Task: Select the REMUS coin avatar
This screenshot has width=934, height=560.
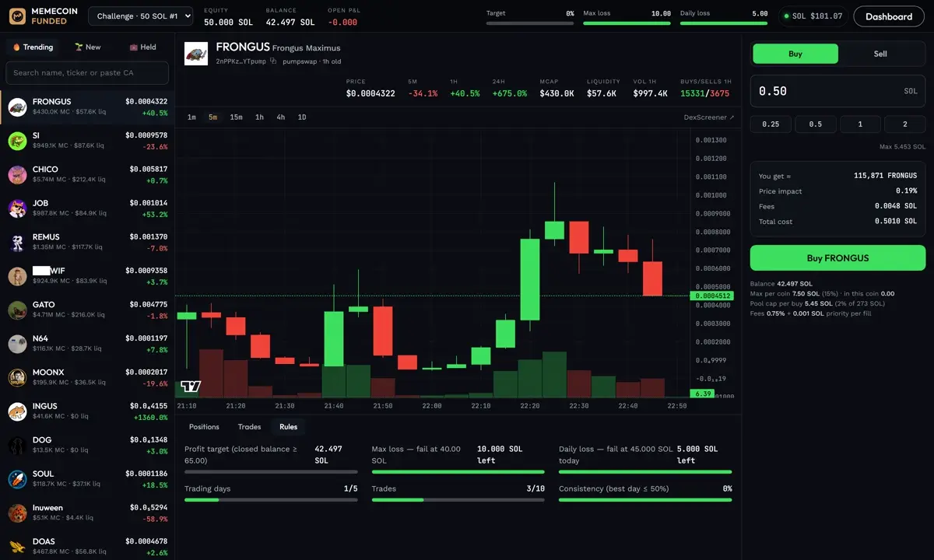Action: pyautogui.click(x=17, y=243)
